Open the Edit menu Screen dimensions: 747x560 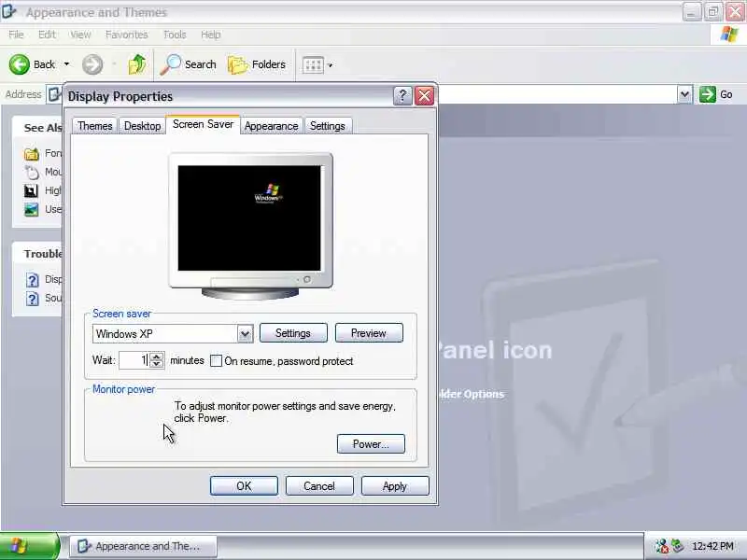click(47, 35)
